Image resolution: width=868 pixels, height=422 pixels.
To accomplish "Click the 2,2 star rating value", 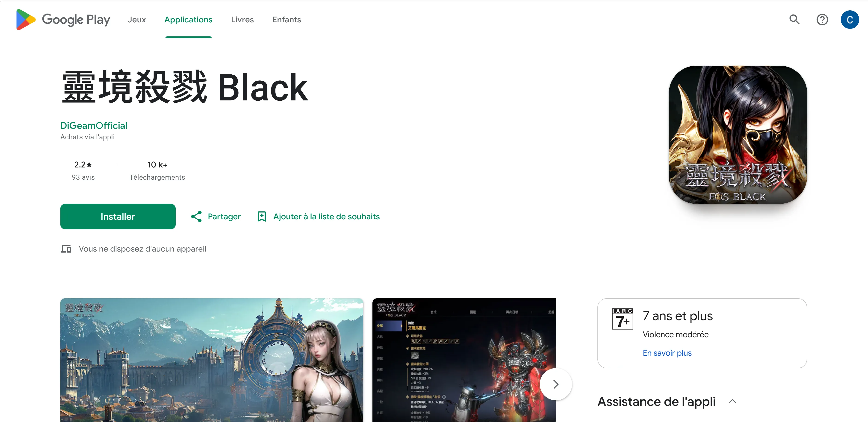I will tap(83, 165).
